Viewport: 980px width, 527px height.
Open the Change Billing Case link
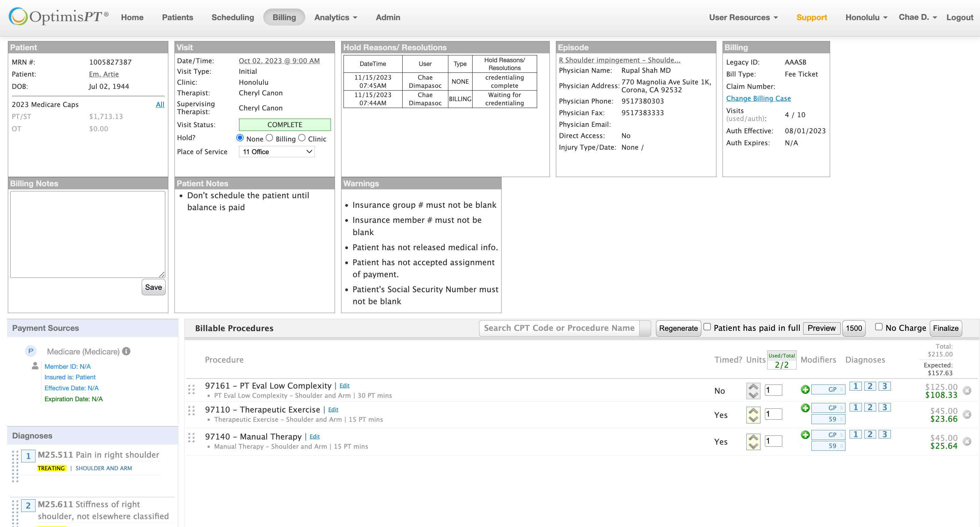click(x=758, y=98)
